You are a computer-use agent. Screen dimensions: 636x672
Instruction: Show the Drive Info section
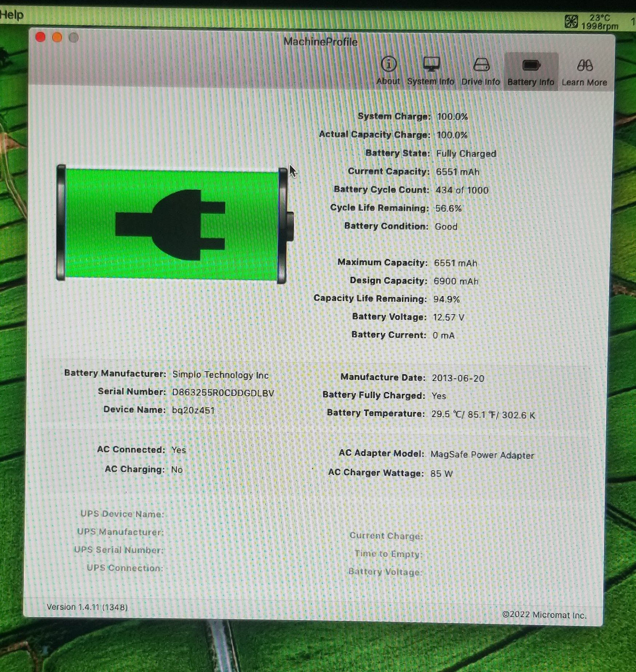pos(481,71)
